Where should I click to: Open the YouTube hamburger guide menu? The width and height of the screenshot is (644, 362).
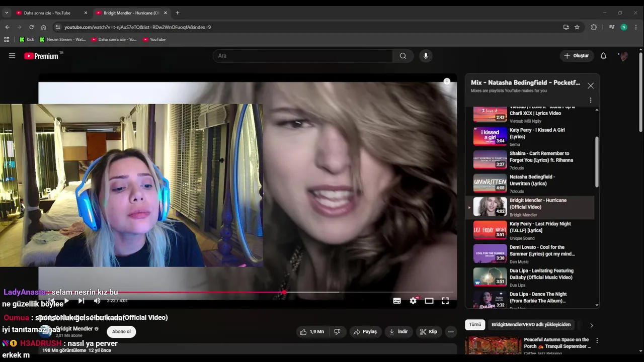[x=12, y=56]
